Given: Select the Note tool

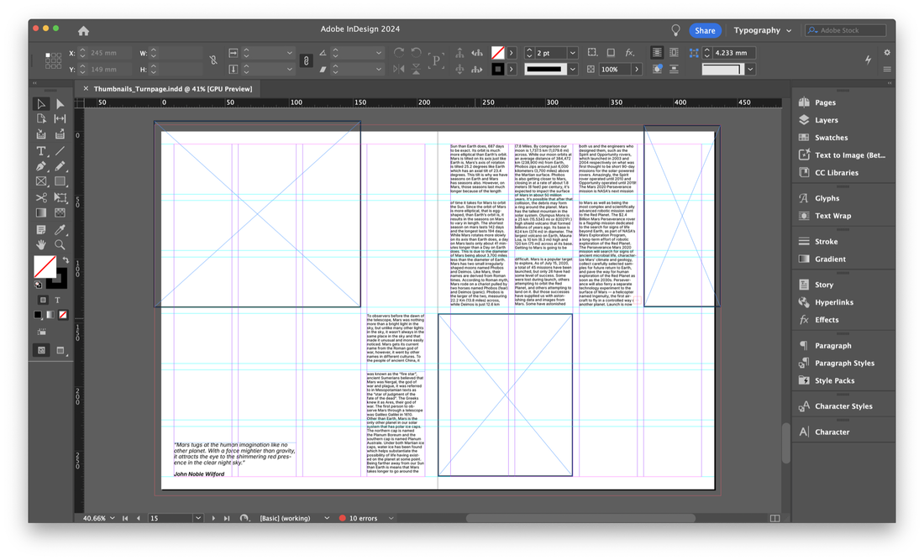Looking at the screenshot, I should (x=41, y=230).
